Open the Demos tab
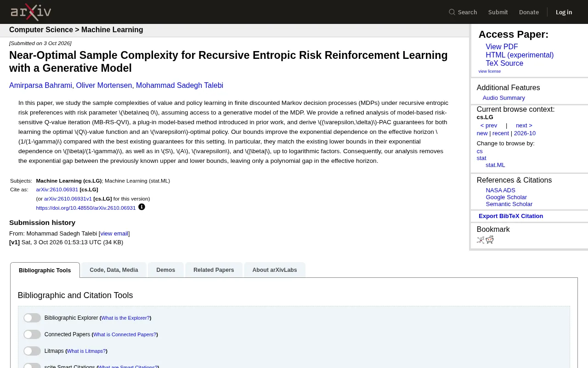The image size is (588, 368). [x=166, y=270]
